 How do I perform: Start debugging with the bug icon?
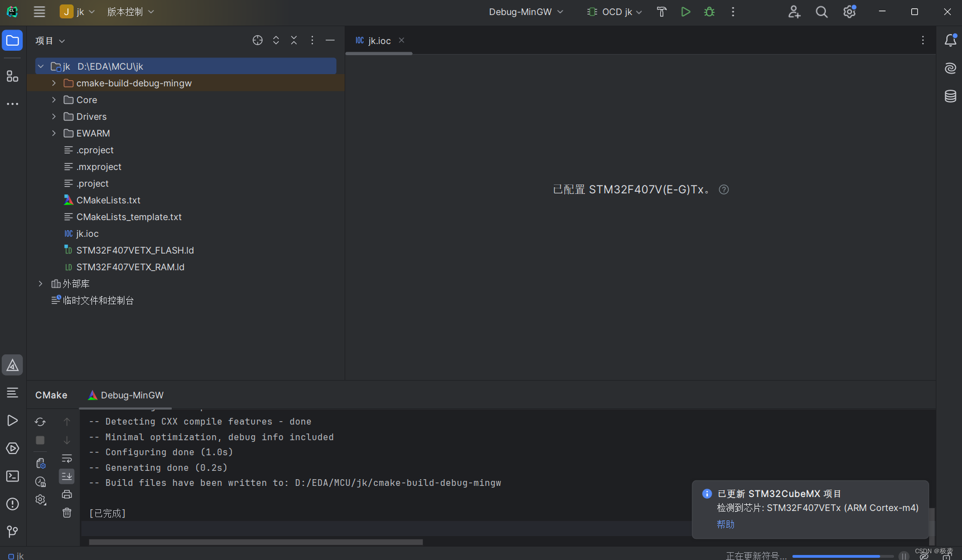pos(709,12)
